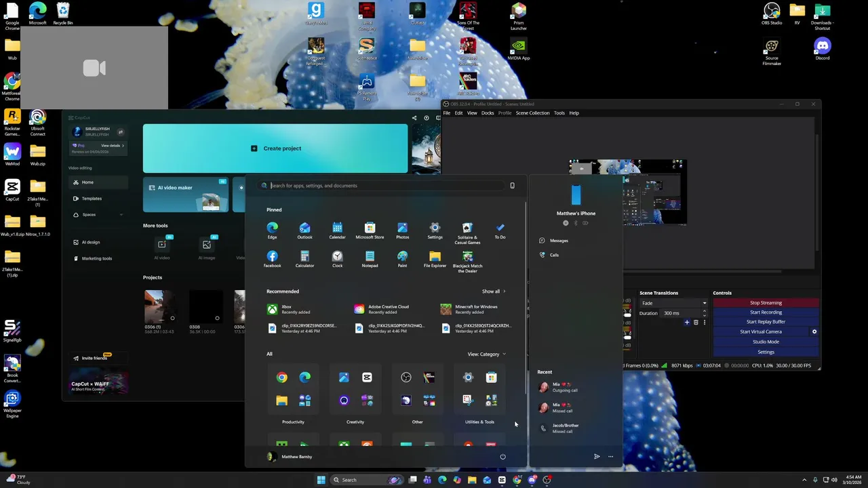Open Outlook from pinned Start apps
Viewport: 868px width, 488px height.
(304, 230)
